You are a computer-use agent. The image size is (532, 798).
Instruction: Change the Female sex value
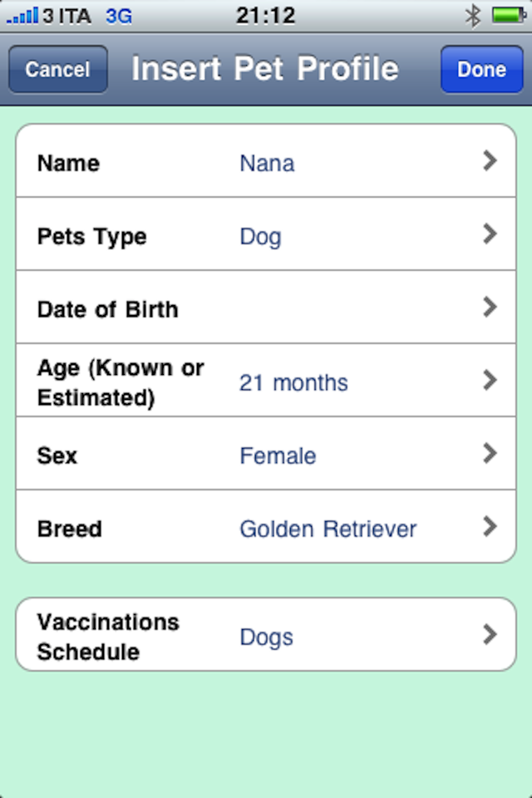click(278, 456)
